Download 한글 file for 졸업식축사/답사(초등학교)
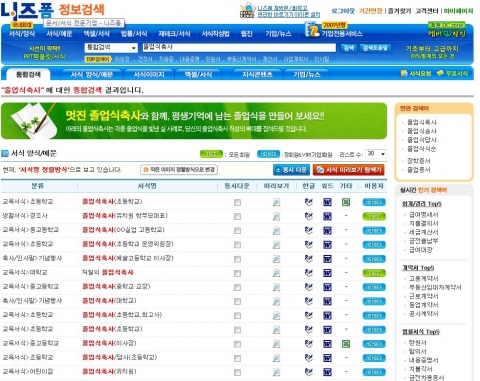This screenshot has height=381, width=480. coord(309,358)
